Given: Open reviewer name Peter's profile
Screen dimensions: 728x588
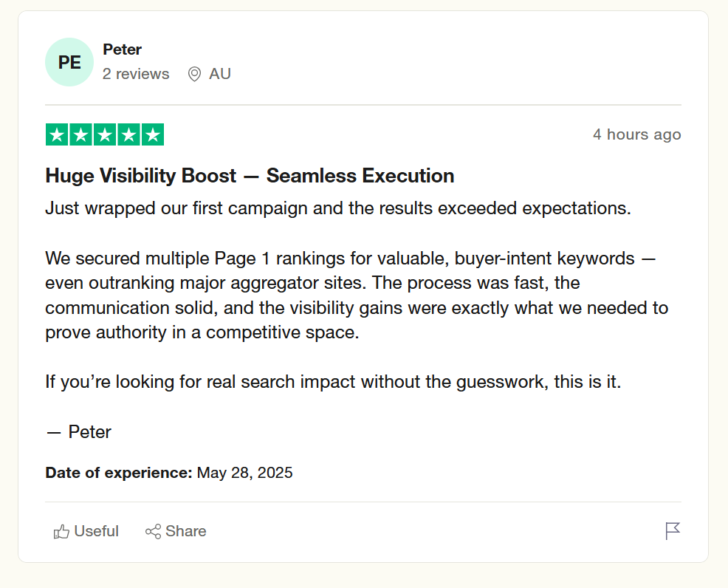Looking at the screenshot, I should (122, 49).
